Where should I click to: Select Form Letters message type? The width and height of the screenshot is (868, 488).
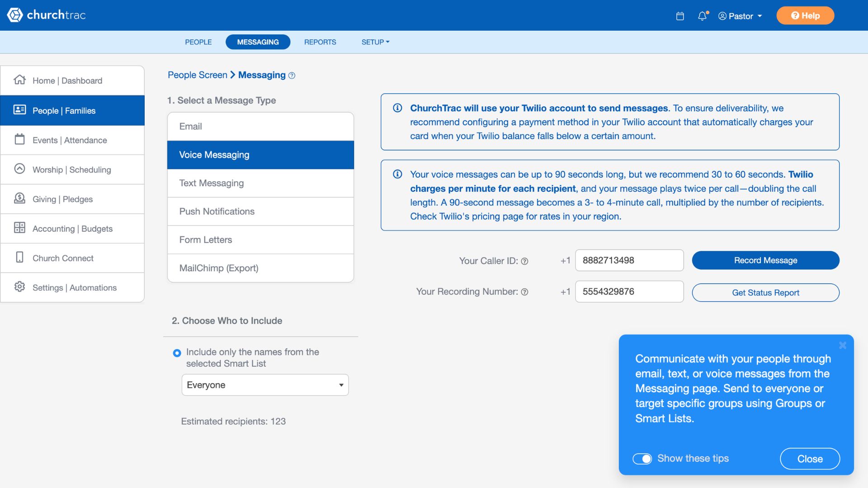(x=260, y=240)
